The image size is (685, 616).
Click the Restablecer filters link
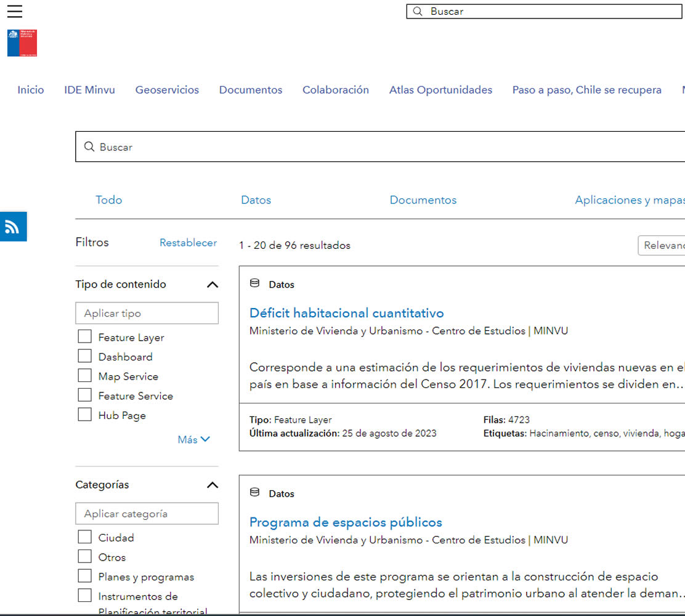coord(188,243)
